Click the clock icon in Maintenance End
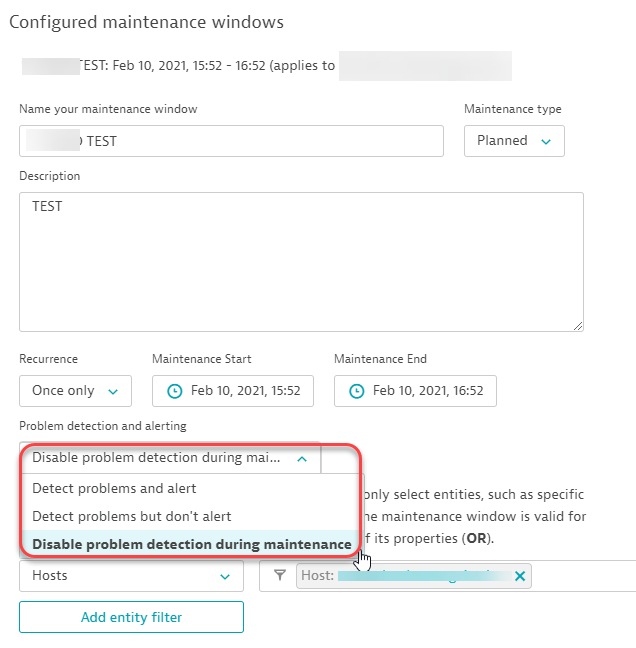 [356, 391]
